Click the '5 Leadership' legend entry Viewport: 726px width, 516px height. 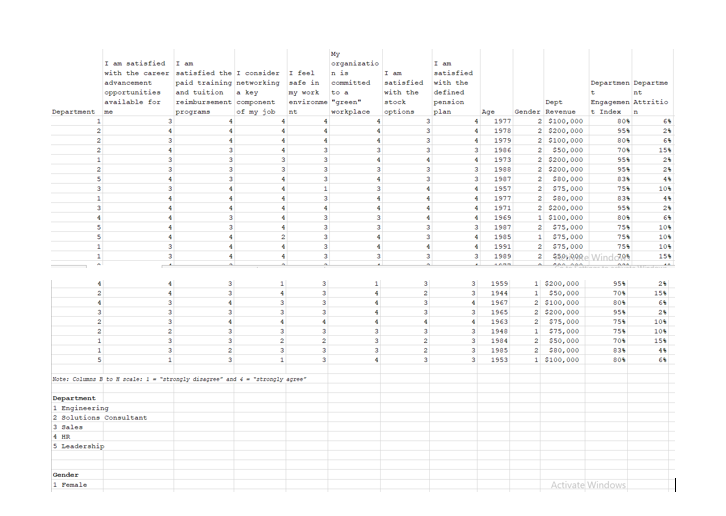tap(78, 446)
